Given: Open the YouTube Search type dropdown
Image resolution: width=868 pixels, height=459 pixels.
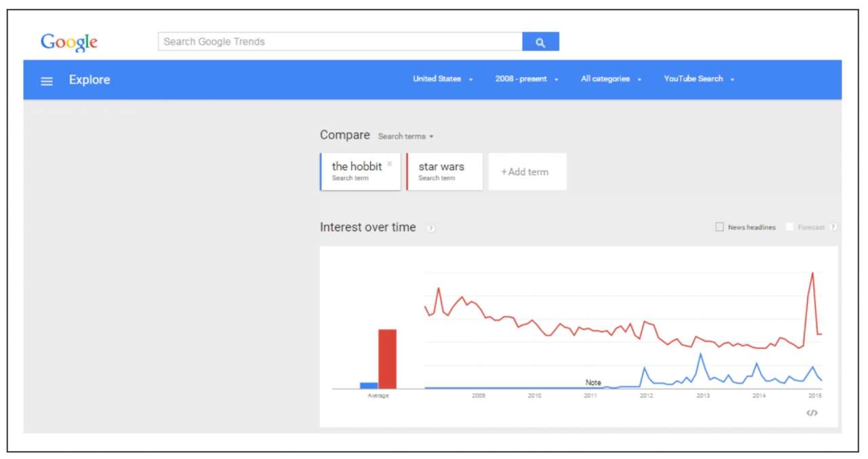Looking at the screenshot, I should click(698, 79).
